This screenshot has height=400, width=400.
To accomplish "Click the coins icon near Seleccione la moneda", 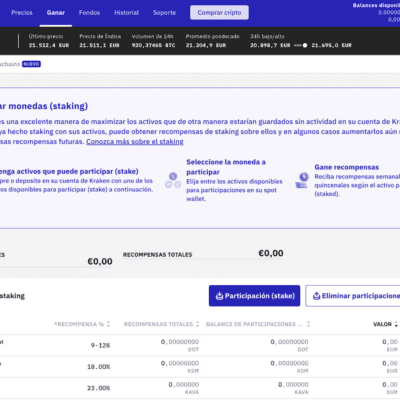I will tap(173, 180).
